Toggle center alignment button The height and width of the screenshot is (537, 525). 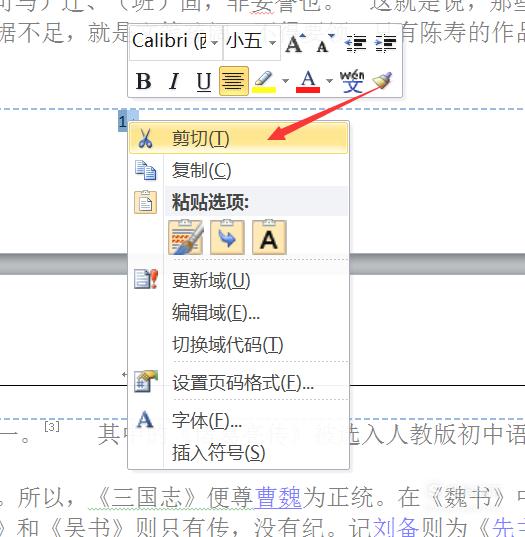point(234,81)
